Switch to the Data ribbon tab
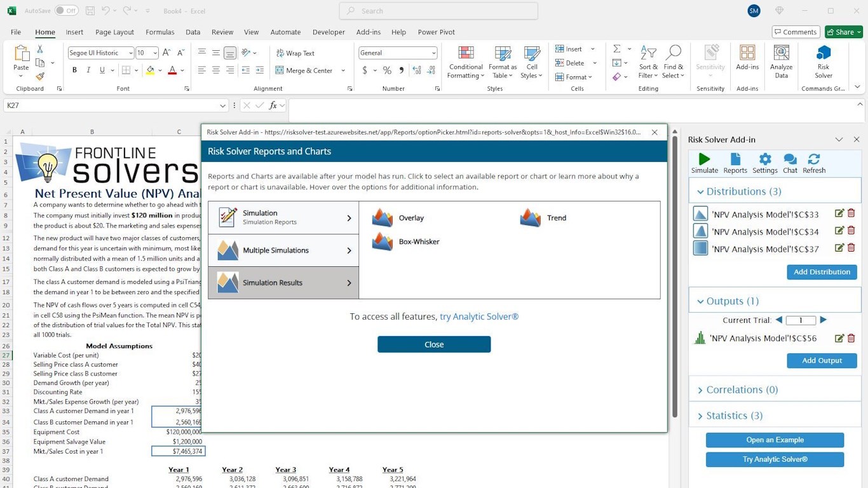Screen dimensions: 868x488 tap(193, 32)
